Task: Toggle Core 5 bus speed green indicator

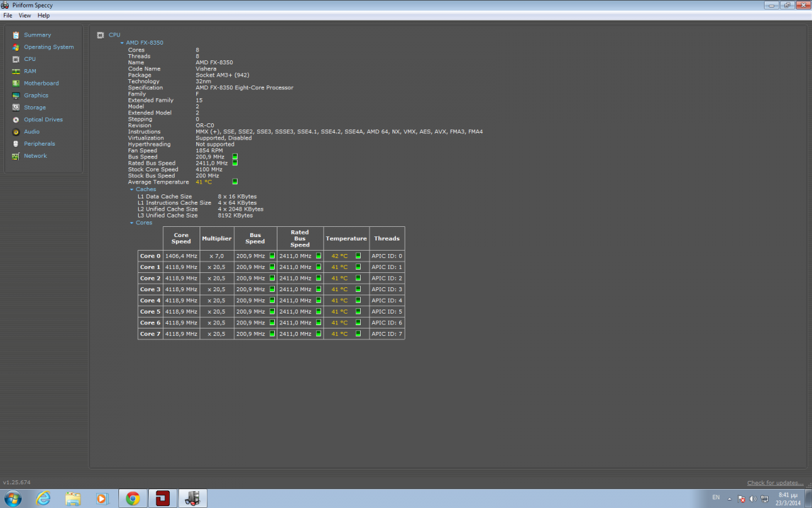Action: [x=272, y=312]
